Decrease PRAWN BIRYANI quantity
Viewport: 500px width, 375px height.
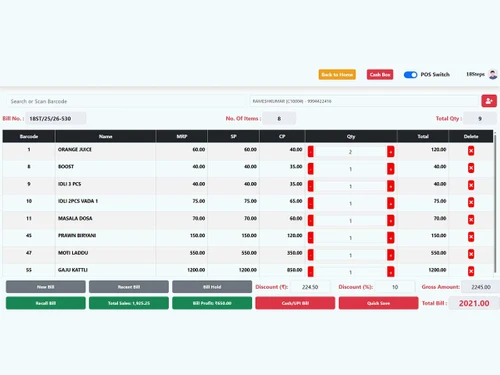pyautogui.click(x=311, y=238)
